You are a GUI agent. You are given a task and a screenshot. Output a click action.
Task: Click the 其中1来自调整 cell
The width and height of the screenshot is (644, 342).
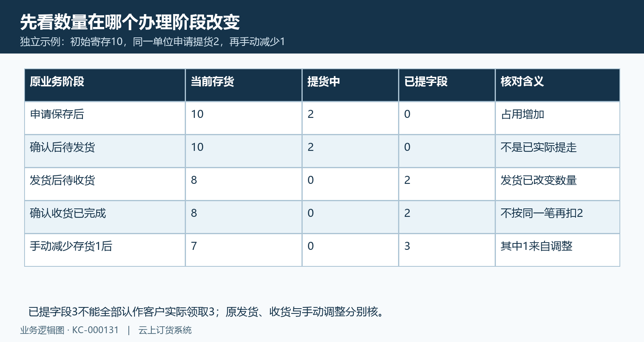click(x=537, y=246)
